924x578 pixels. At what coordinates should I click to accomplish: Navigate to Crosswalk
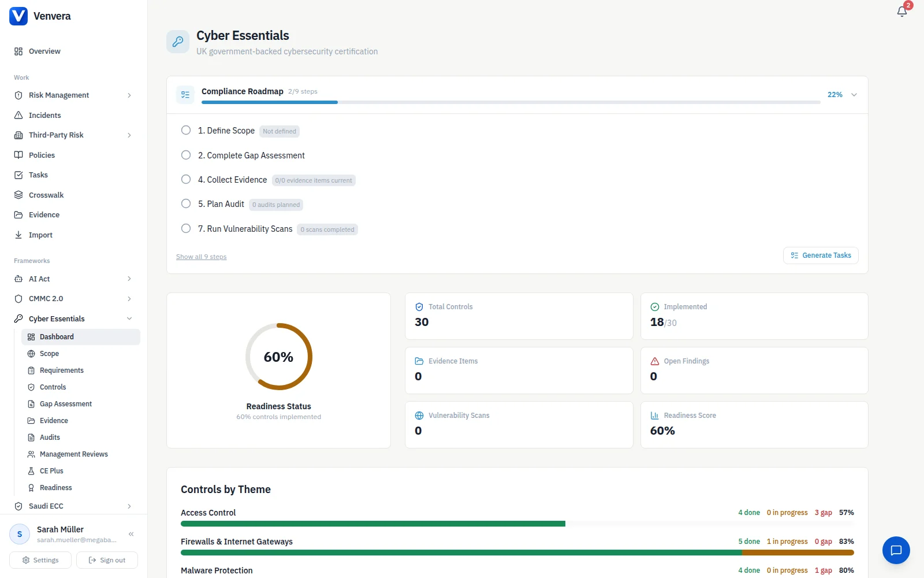(x=74, y=195)
